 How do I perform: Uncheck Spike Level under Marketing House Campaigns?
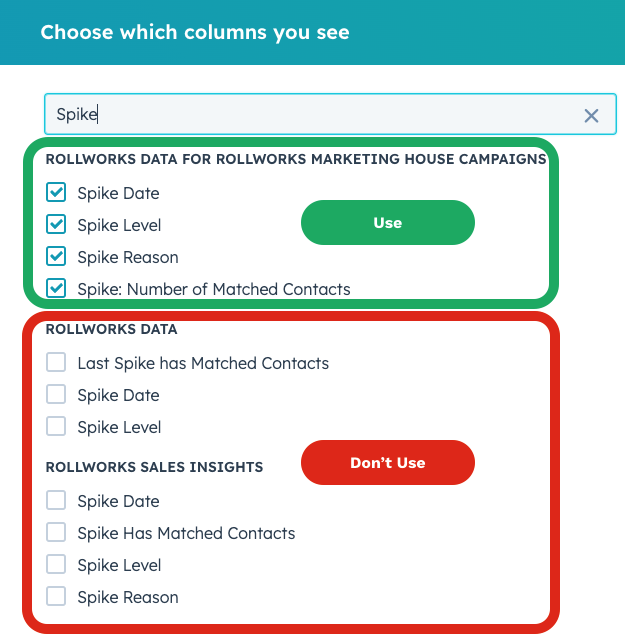57,225
